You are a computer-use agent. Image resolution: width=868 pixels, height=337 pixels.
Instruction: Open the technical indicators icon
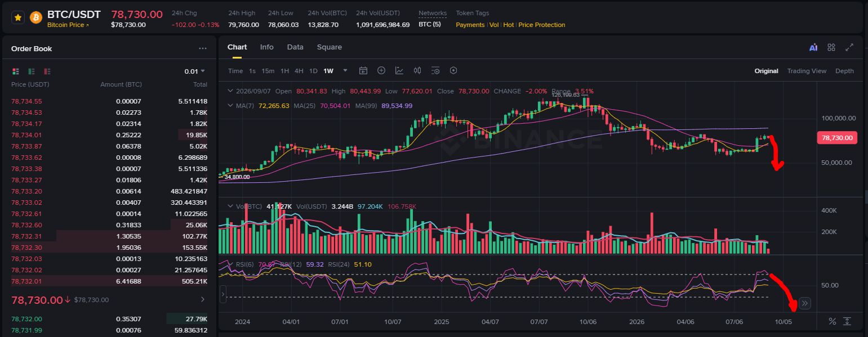tap(399, 71)
